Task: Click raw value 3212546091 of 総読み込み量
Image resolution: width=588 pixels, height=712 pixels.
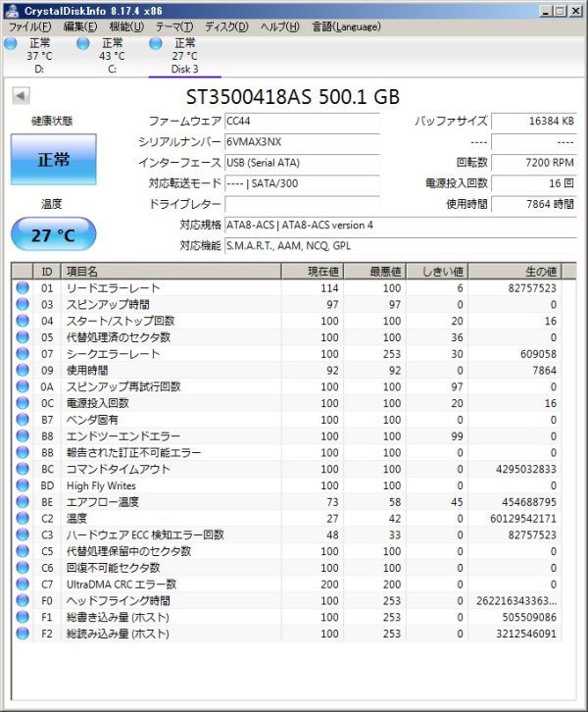Action: pos(526,634)
